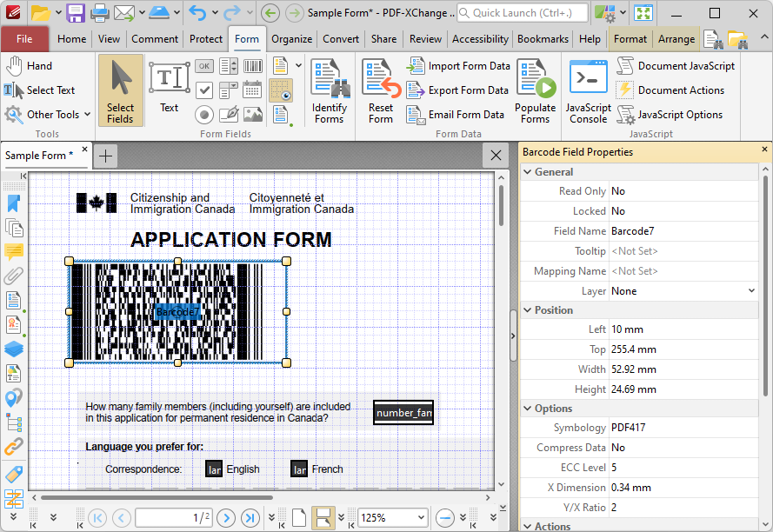This screenshot has height=532, width=773.
Task: Open the Format ribbon tab
Action: pos(630,39)
